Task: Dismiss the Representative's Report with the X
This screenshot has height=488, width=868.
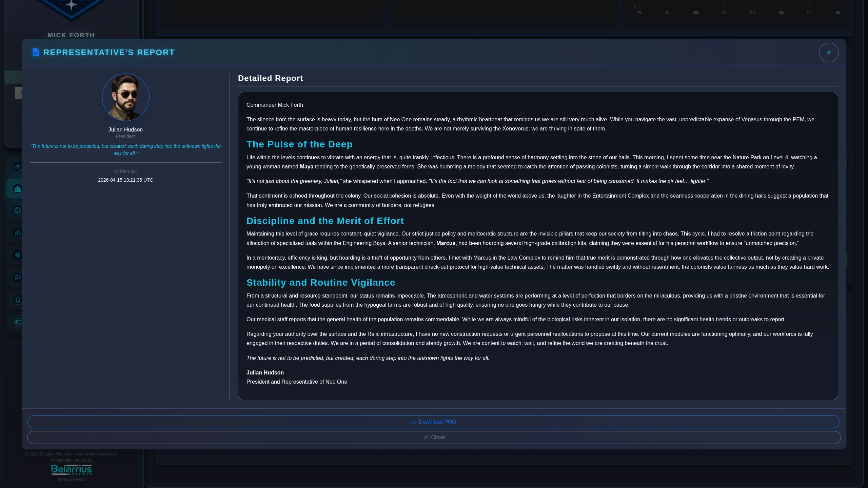Action: point(829,52)
